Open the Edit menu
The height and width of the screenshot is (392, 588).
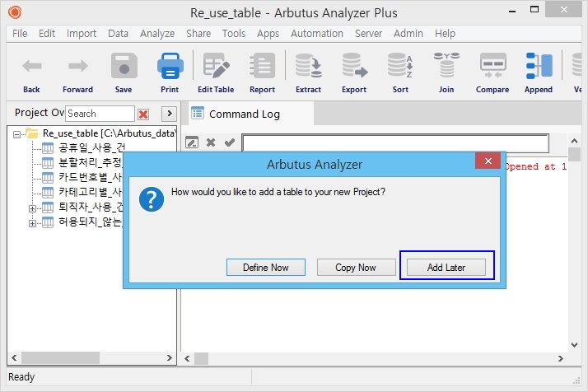[x=47, y=34]
